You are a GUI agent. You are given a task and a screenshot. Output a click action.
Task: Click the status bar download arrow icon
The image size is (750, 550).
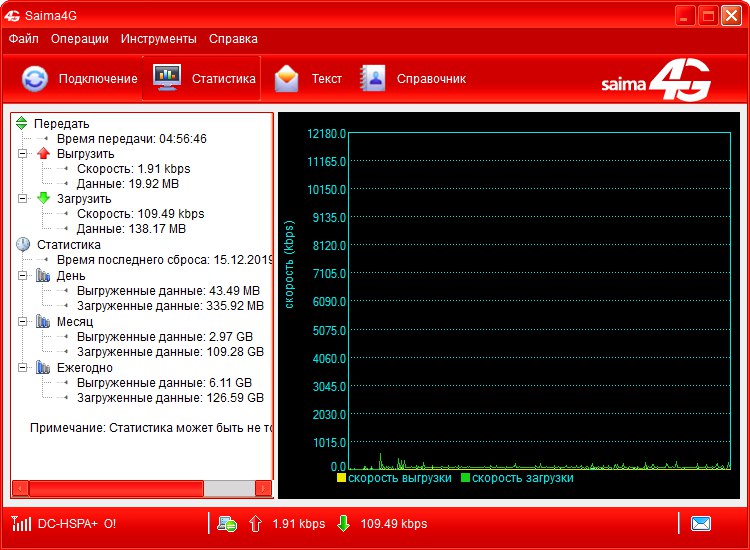(343, 524)
